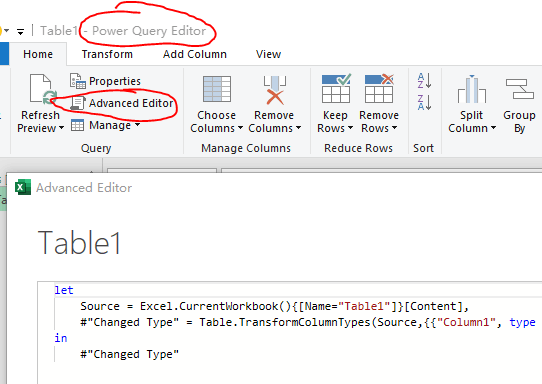Click the 'let' keyword in code
The width and height of the screenshot is (542, 384).
point(64,290)
